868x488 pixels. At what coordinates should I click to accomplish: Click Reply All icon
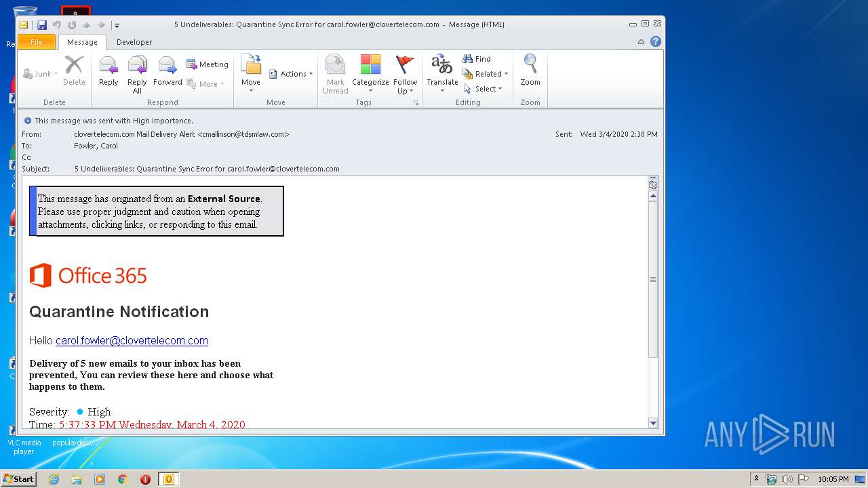(137, 75)
